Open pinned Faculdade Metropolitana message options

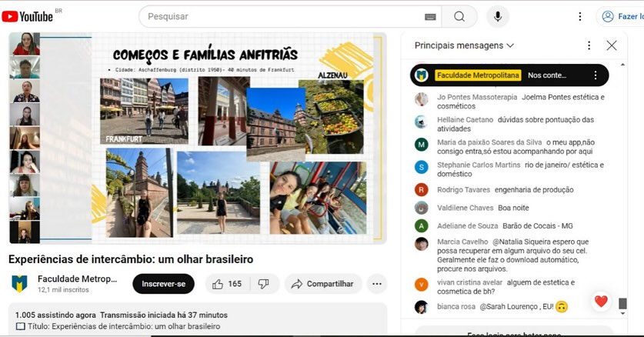596,75
